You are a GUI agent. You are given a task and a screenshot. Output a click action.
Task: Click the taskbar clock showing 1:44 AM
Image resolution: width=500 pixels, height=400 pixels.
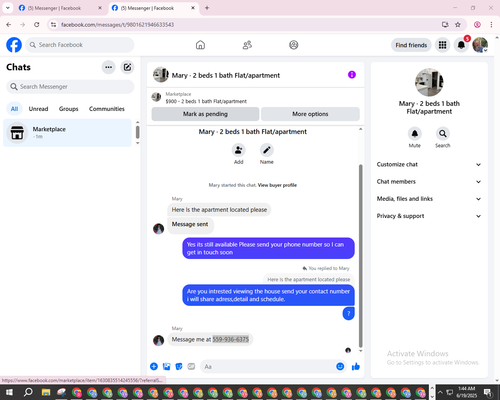[x=466, y=392]
